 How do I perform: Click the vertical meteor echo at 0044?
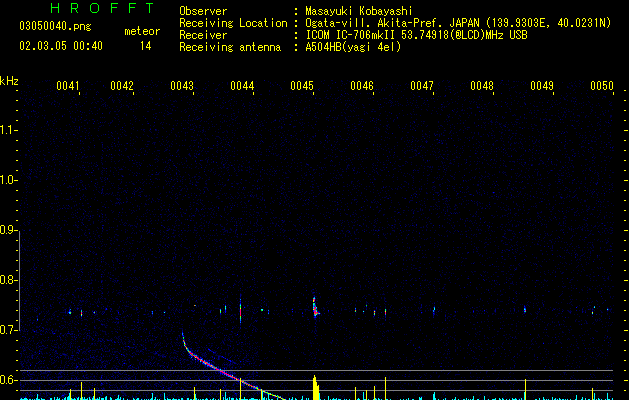click(x=240, y=310)
